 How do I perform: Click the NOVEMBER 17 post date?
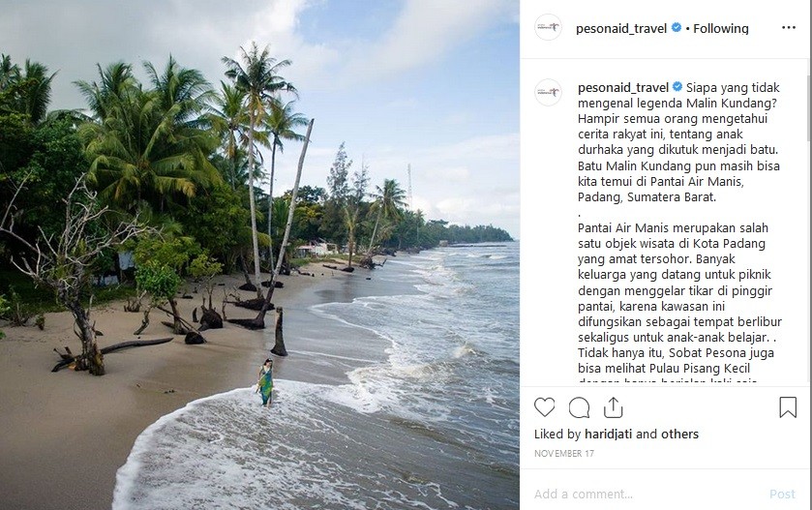point(562,453)
